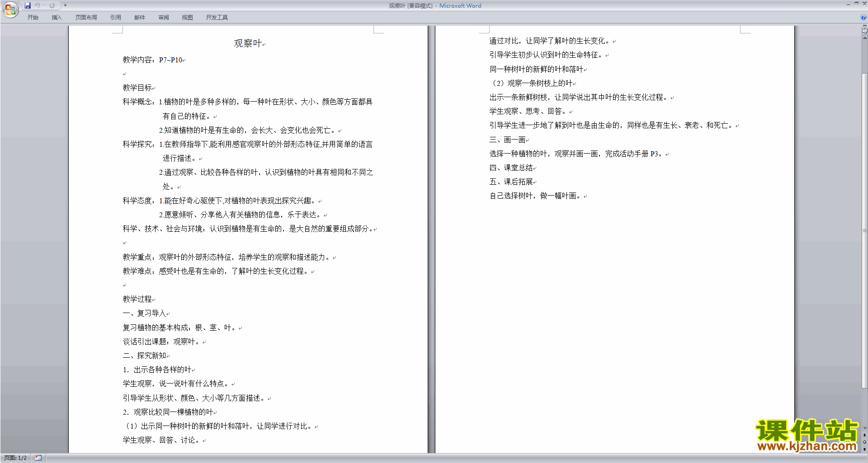This screenshot has height=463, width=868.
Task: Click the 页面: 1/2 status bar indicator
Action: tap(15, 458)
